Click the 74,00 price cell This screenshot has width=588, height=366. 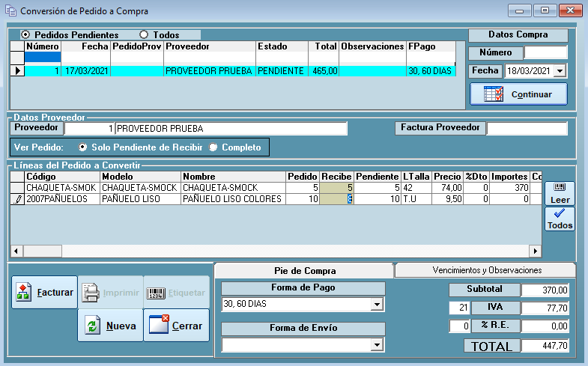pyautogui.click(x=447, y=188)
